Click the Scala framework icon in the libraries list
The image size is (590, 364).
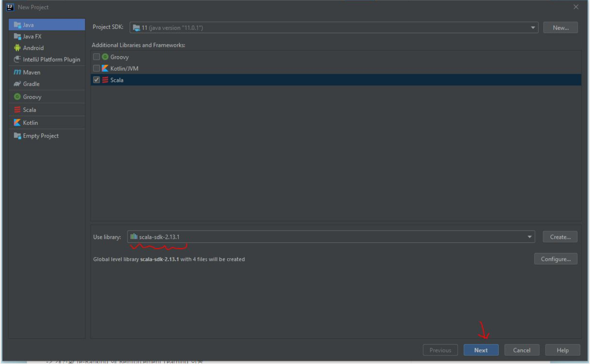click(105, 80)
